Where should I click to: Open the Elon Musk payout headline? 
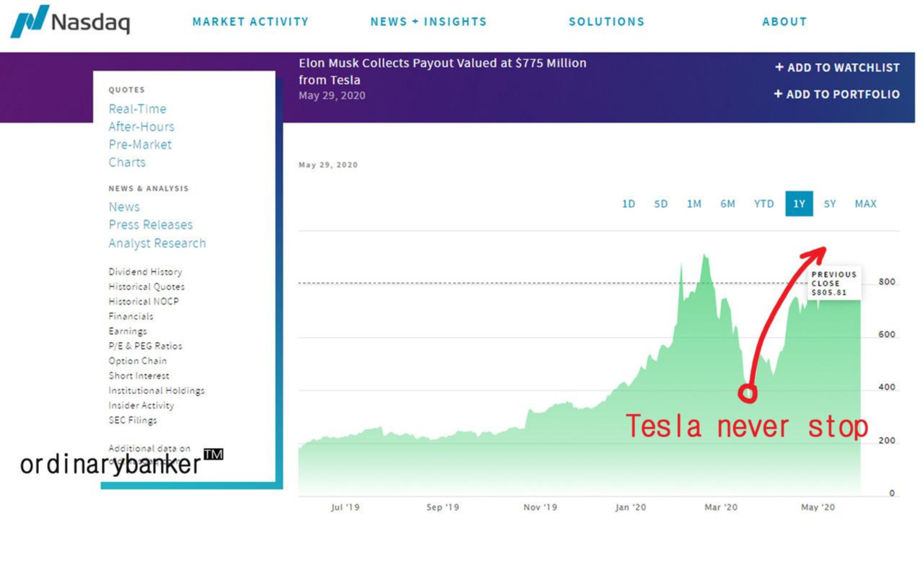[442, 71]
